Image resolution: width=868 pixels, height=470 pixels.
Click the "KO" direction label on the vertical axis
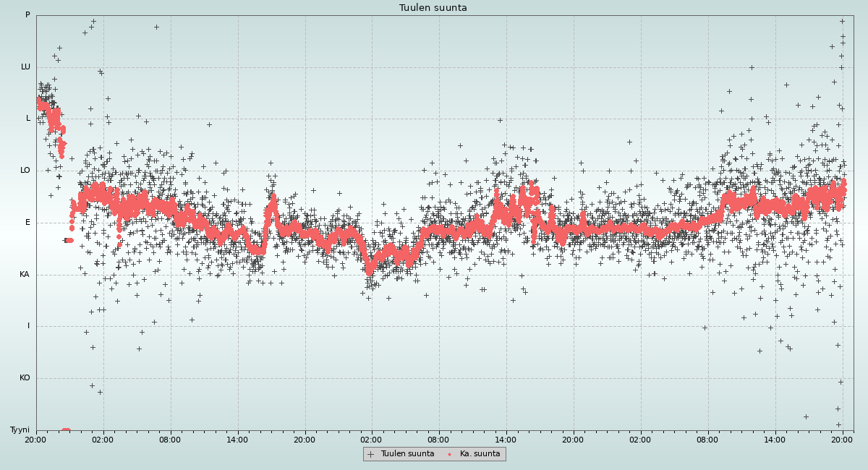click(25, 378)
